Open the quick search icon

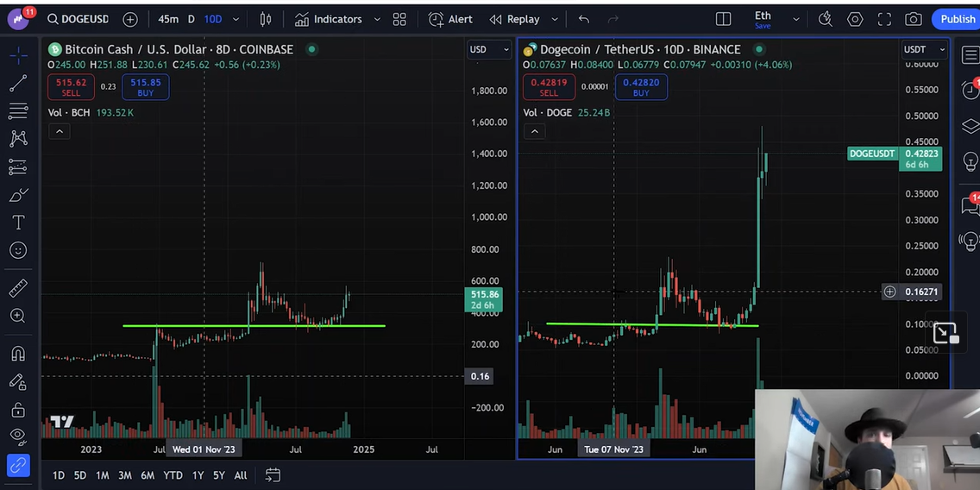coord(825,19)
